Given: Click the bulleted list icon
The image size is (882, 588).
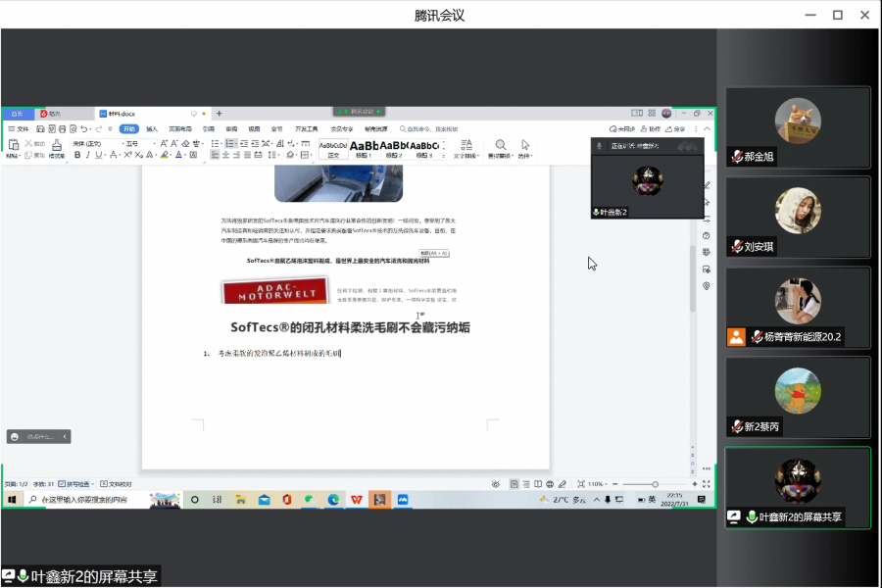Looking at the screenshot, I should pyautogui.click(x=215, y=143).
